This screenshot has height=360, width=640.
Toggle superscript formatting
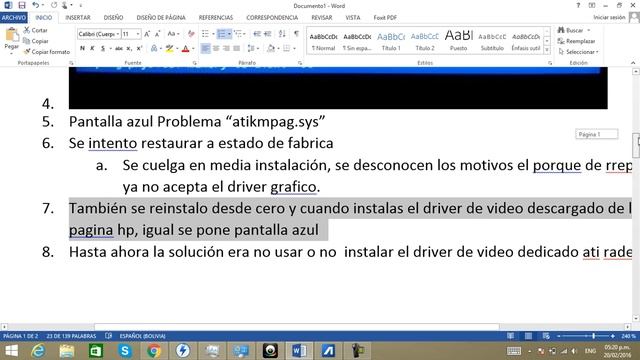click(x=139, y=49)
